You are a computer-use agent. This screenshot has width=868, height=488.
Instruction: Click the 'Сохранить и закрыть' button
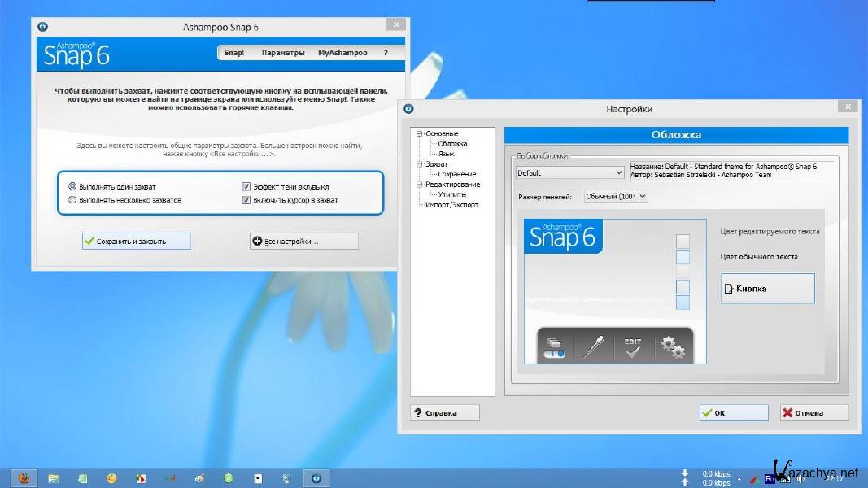click(136, 242)
